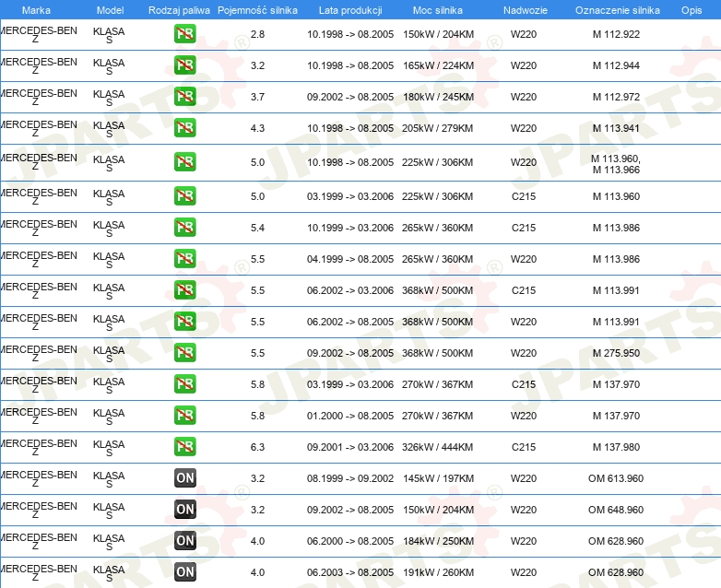Click the Model column header
Viewport: 721px width, 588px height.
click(x=110, y=10)
